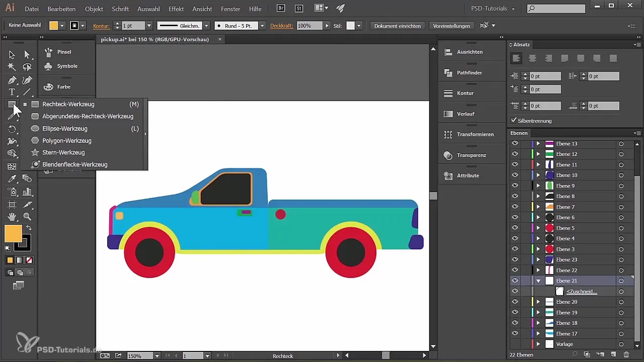Screen dimensions: 644x362
Task: Click the Voreinstellungen button
Action: click(x=452, y=26)
